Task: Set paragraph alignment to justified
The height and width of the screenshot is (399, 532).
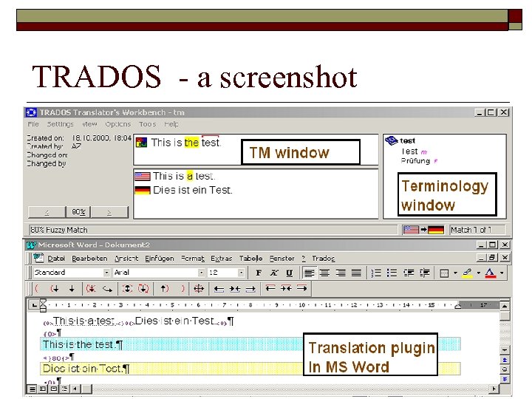Action: coord(356,273)
